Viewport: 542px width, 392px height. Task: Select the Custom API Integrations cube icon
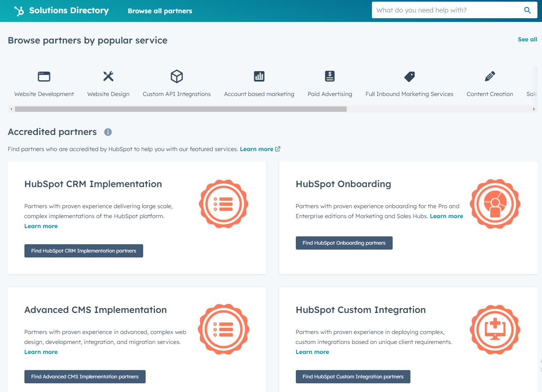point(177,76)
